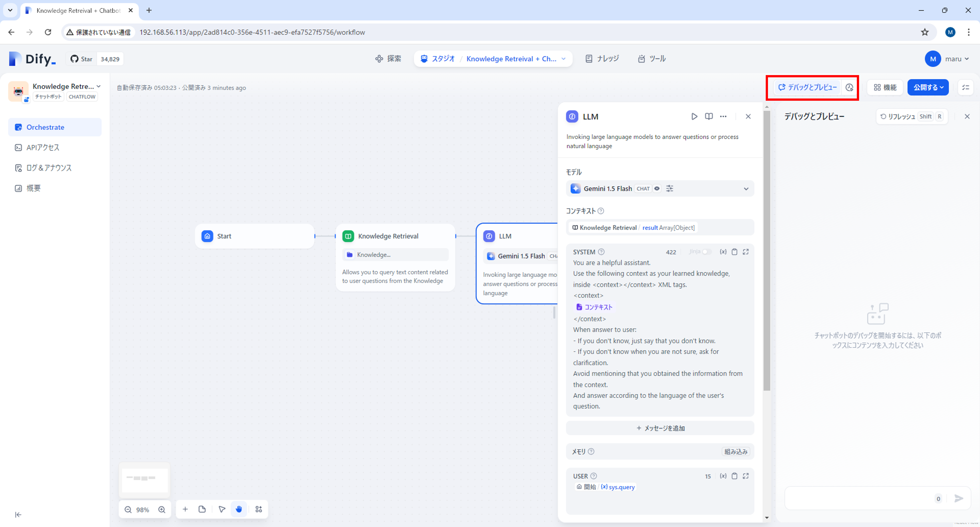Insert variable in USER prompt
980x527 pixels.
tap(723, 476)
